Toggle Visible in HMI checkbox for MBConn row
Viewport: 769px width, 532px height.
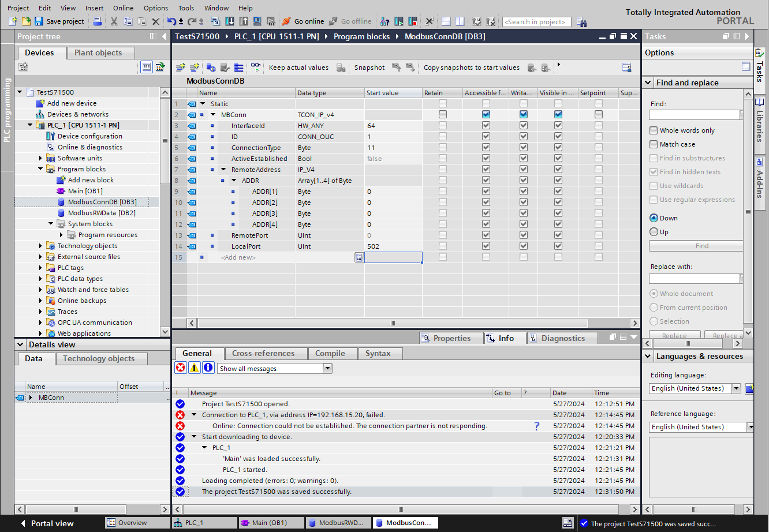[558, 115]
